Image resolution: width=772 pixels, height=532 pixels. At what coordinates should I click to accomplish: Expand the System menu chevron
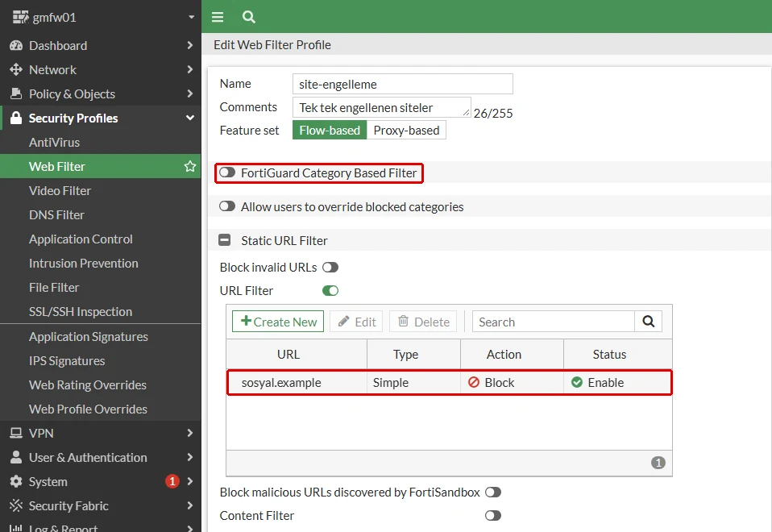[190, 481]
